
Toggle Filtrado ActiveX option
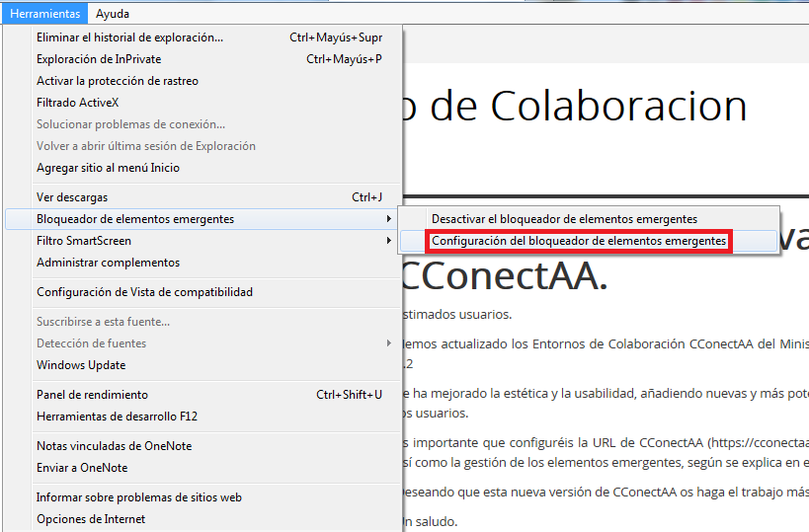pyautogui.click(x=78, y=103)
